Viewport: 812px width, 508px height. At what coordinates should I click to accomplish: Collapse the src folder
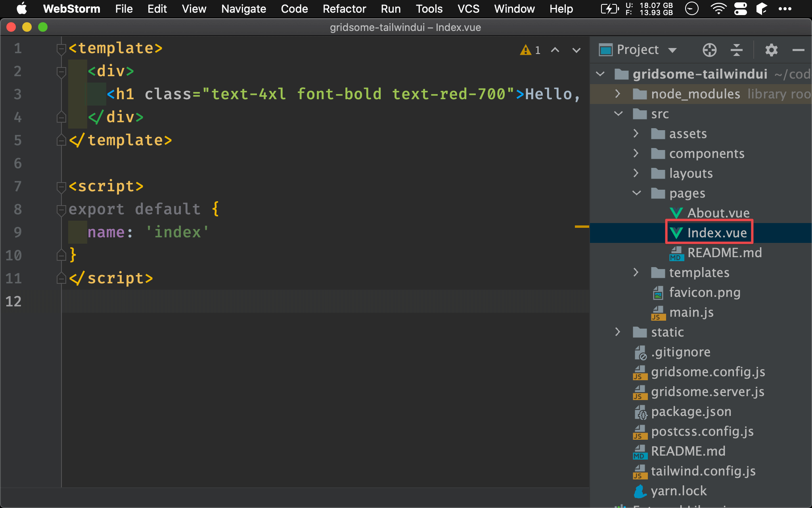tap(619, 114)
